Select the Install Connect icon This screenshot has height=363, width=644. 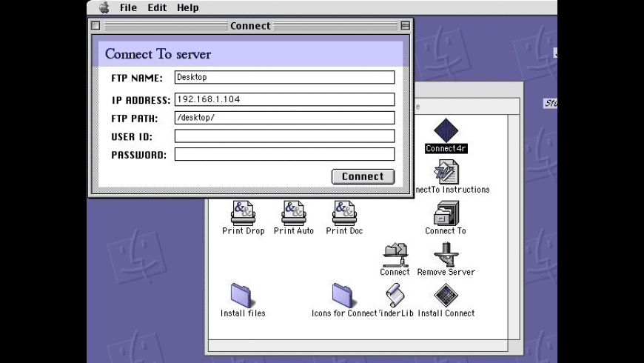click(446, 295)
